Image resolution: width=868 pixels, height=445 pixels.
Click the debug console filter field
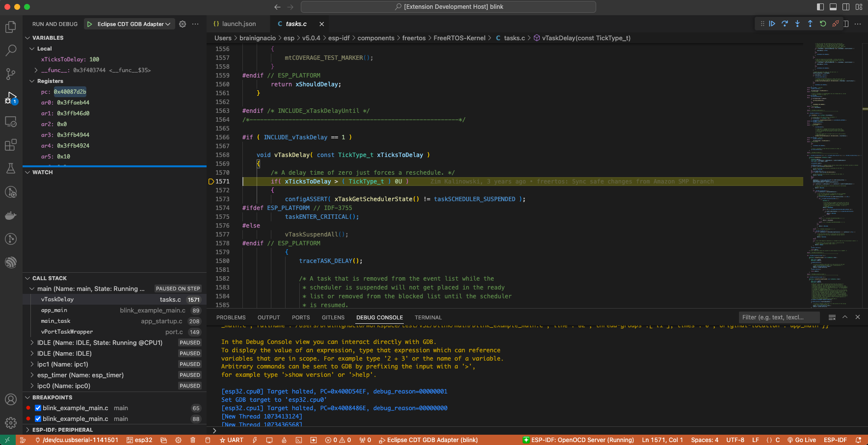[778, 317]
